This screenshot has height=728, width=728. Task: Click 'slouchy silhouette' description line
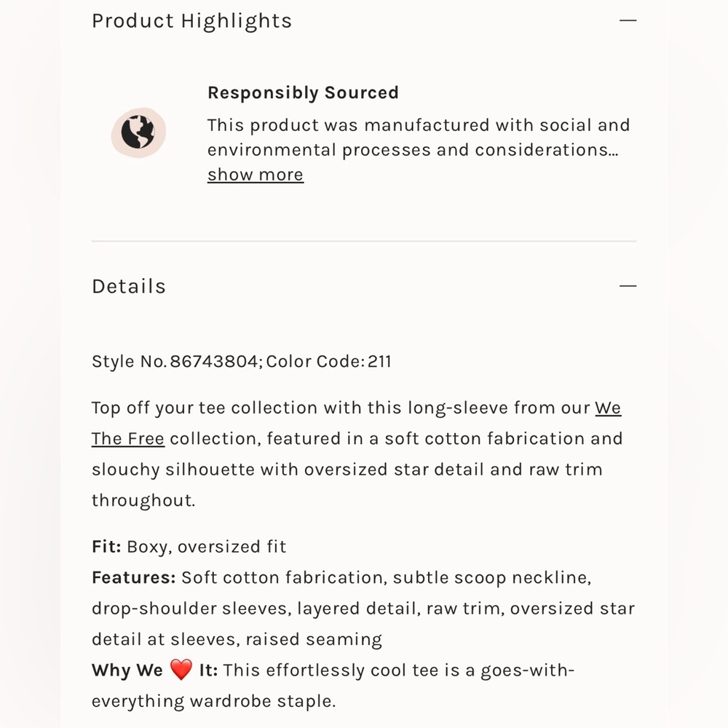click(x=347, y=470)
